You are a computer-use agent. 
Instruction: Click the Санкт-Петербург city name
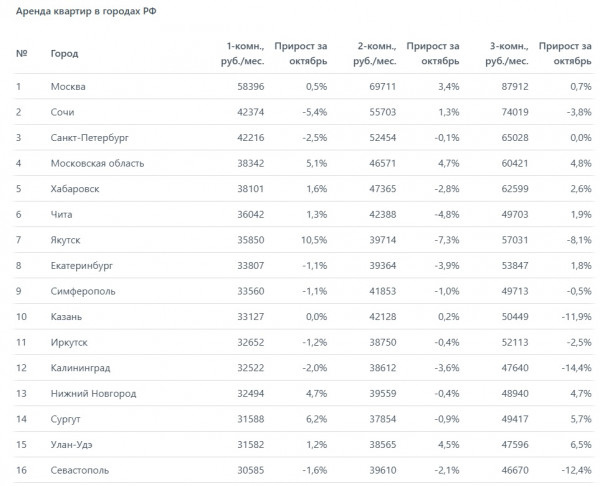90,138
